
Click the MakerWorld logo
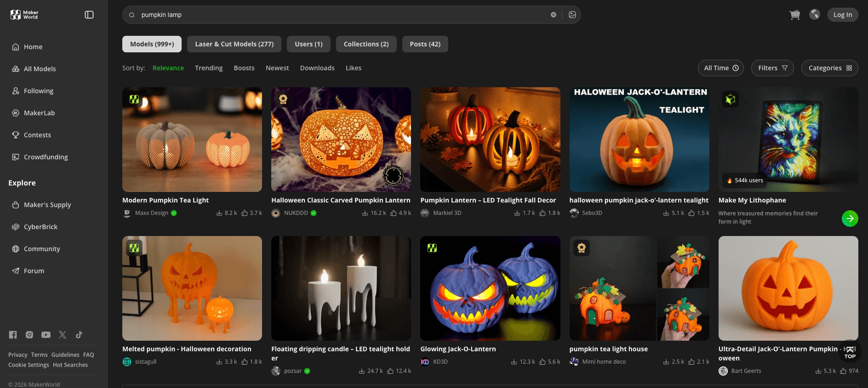point(24,15)
